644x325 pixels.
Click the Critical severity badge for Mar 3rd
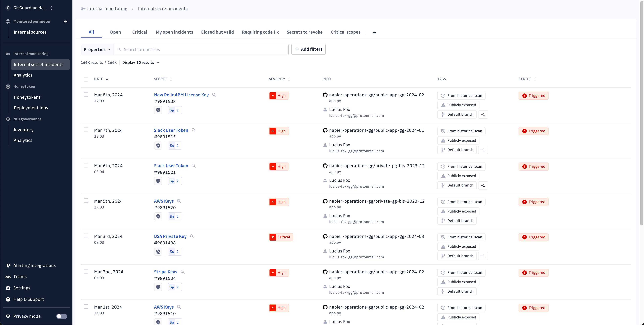[x=281, y=237]
